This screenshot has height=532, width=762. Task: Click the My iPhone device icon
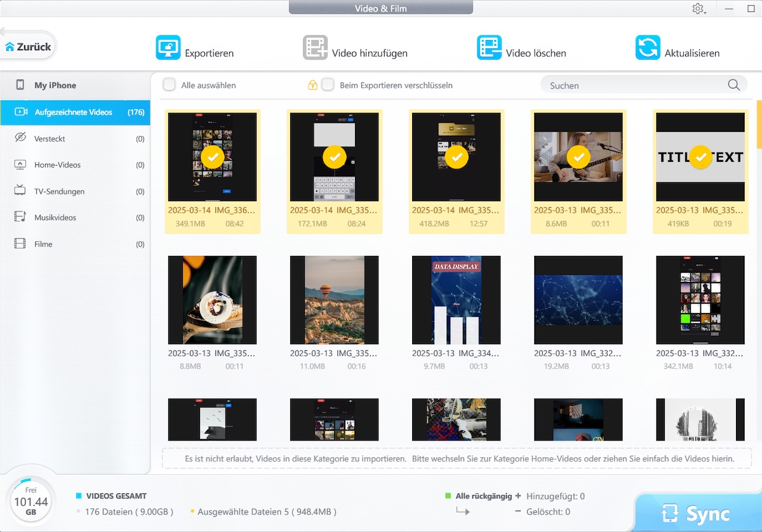click(20, 85)
